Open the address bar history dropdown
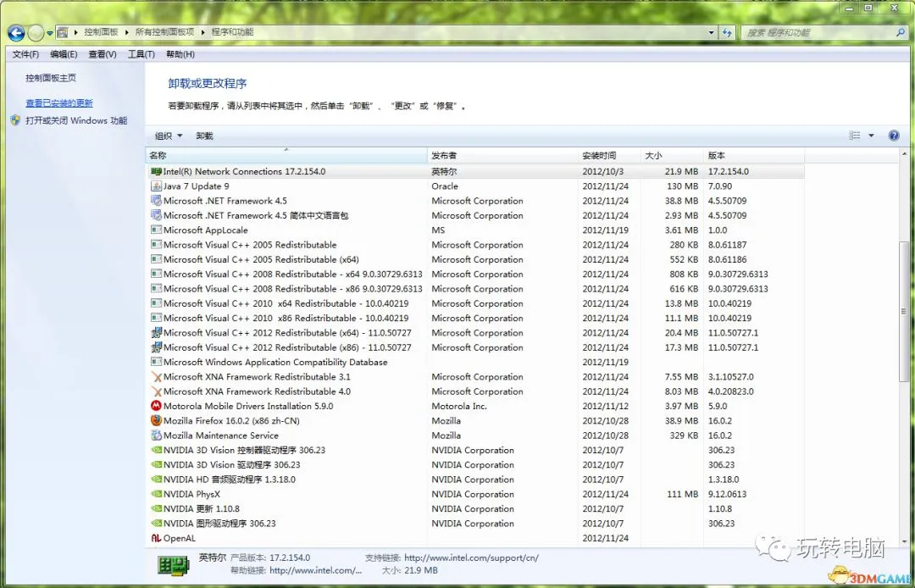 point(712,33)
